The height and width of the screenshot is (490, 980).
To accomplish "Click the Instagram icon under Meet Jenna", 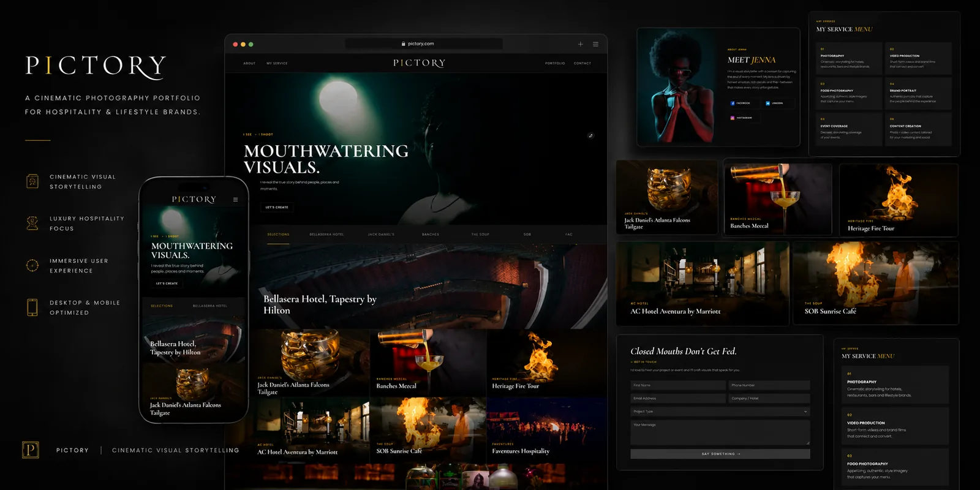I will pyautogui.click(x=733, y=118).
